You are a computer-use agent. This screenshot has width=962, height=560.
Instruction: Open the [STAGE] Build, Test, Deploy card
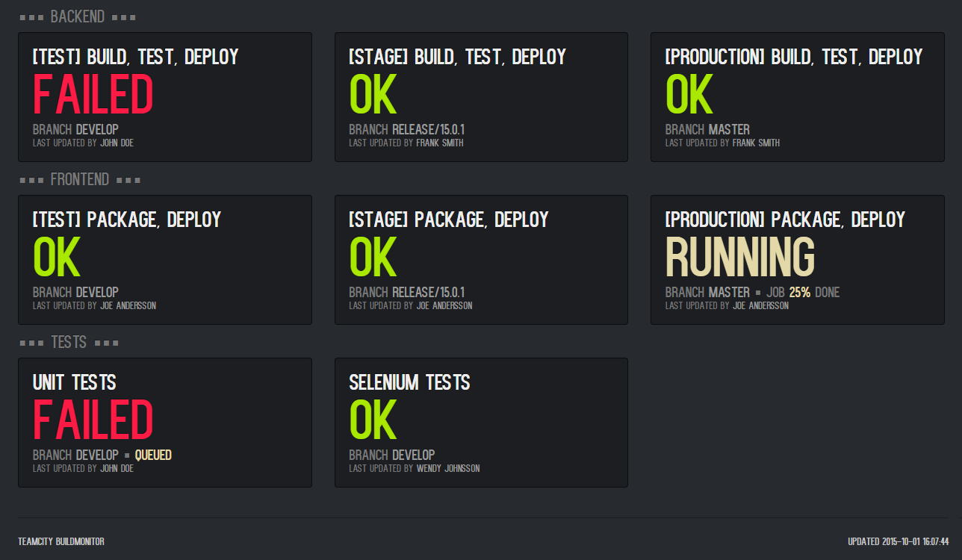pos(481,97)
